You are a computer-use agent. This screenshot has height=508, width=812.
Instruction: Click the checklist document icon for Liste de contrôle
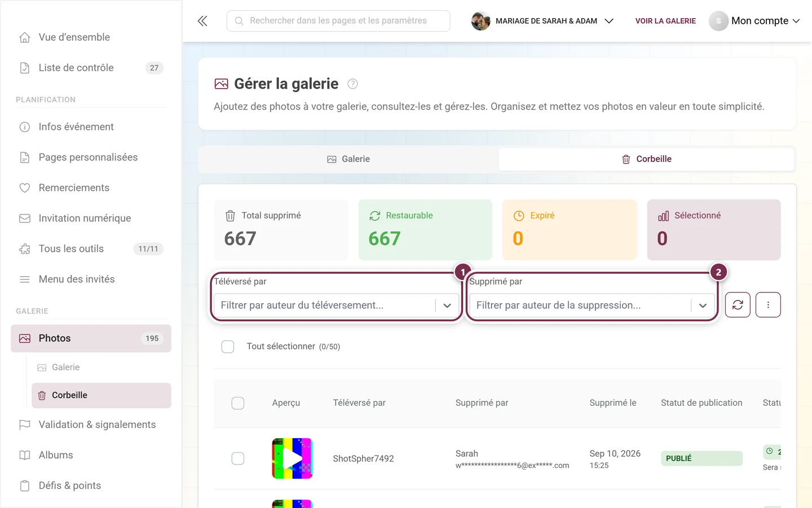[25, 68]
